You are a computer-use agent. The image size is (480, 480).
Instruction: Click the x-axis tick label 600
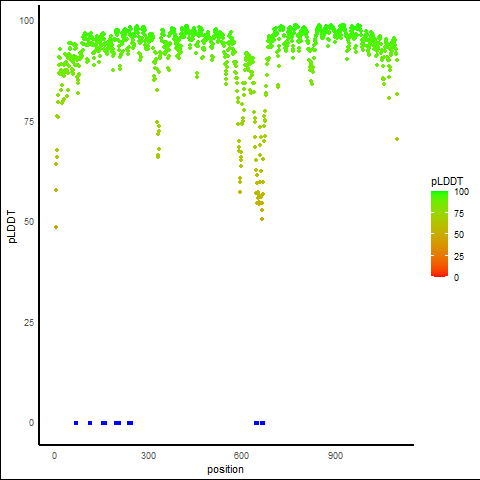click(x=241, y=456)
